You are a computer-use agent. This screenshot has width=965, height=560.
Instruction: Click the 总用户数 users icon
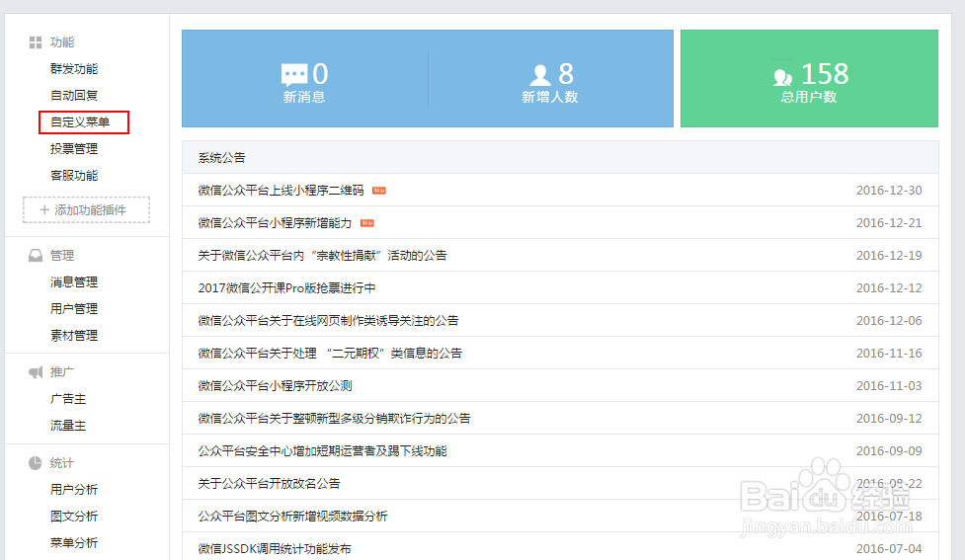click(782, 76)
